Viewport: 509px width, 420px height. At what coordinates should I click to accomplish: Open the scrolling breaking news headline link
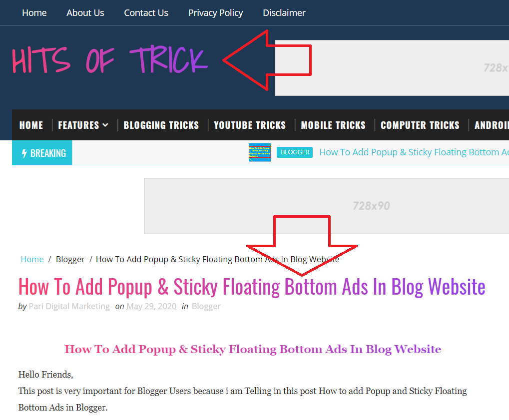point(414,152)
